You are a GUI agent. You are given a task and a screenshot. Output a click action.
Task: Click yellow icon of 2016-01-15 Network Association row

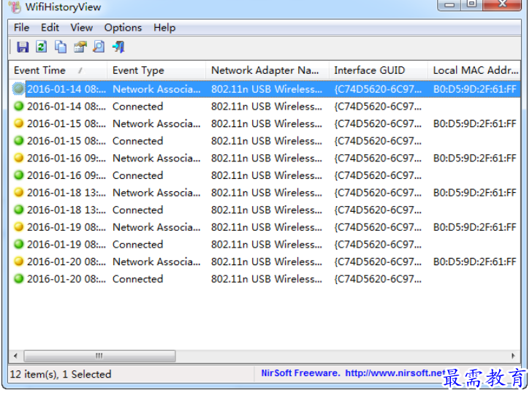[x=19, y=123]
